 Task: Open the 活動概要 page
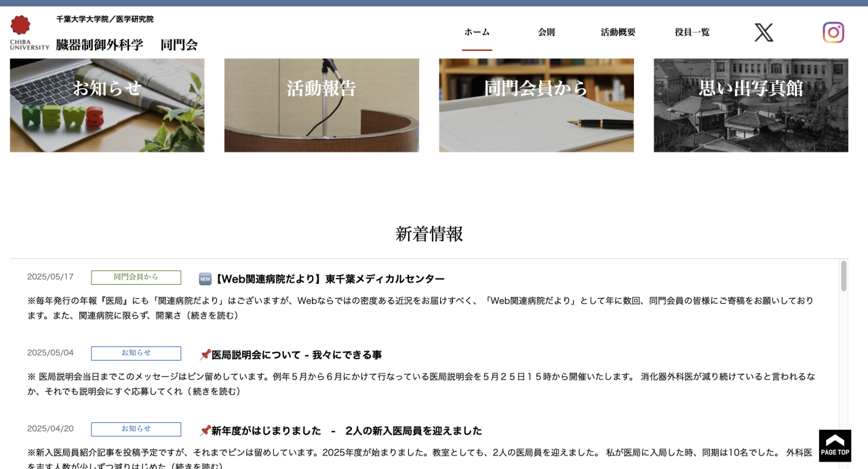click(x=618, y=32)
